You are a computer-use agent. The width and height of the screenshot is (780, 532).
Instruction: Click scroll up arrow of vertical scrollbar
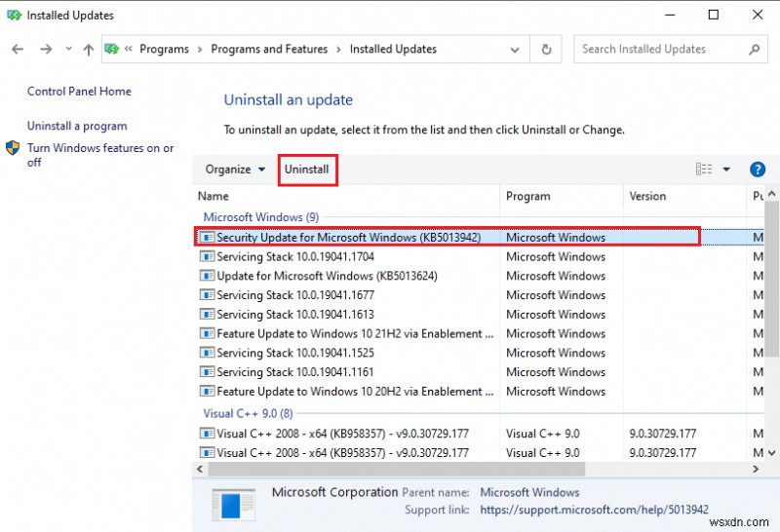click(771, 194)
